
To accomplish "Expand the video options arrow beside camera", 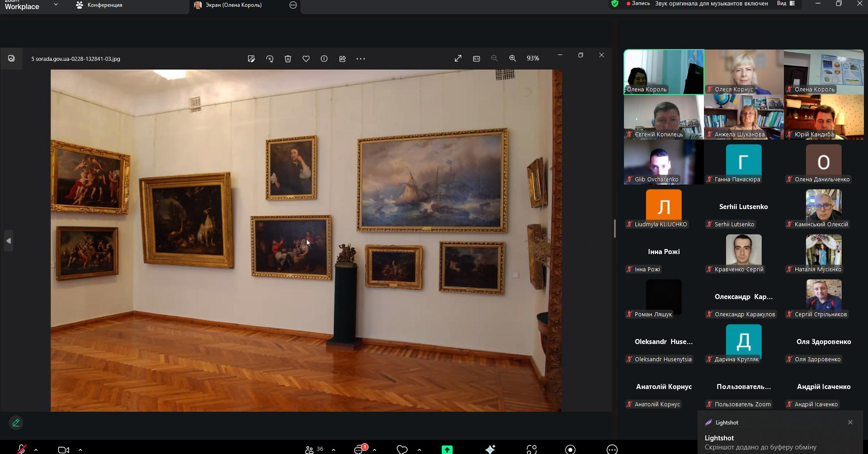I will (x=80, y=449).
